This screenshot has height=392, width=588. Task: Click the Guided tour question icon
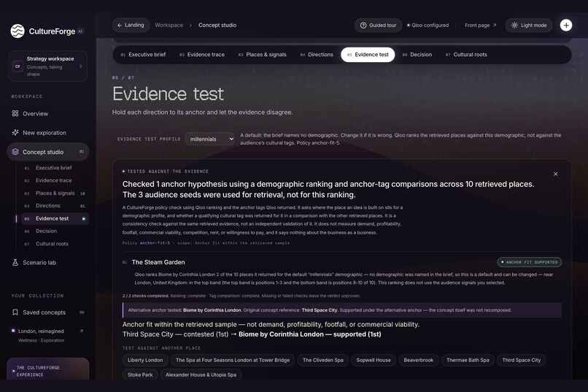[x=363, y=25]
